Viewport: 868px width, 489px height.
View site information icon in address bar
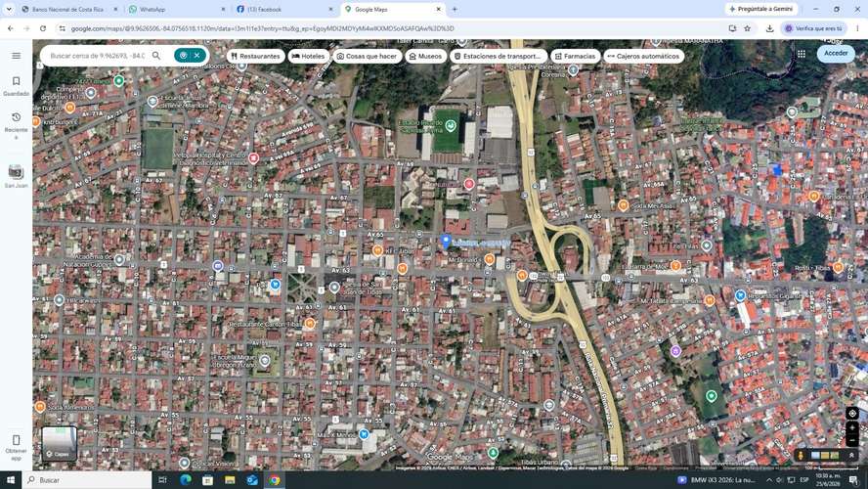tap(62, 28)
